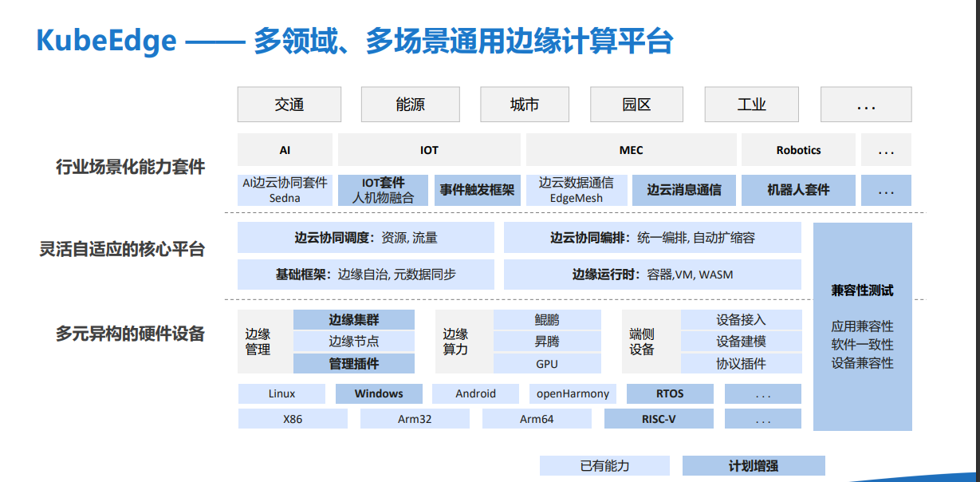
Task: Click the 边缘管理 group label
Action: pyautogui.click(x=258, y=342)
